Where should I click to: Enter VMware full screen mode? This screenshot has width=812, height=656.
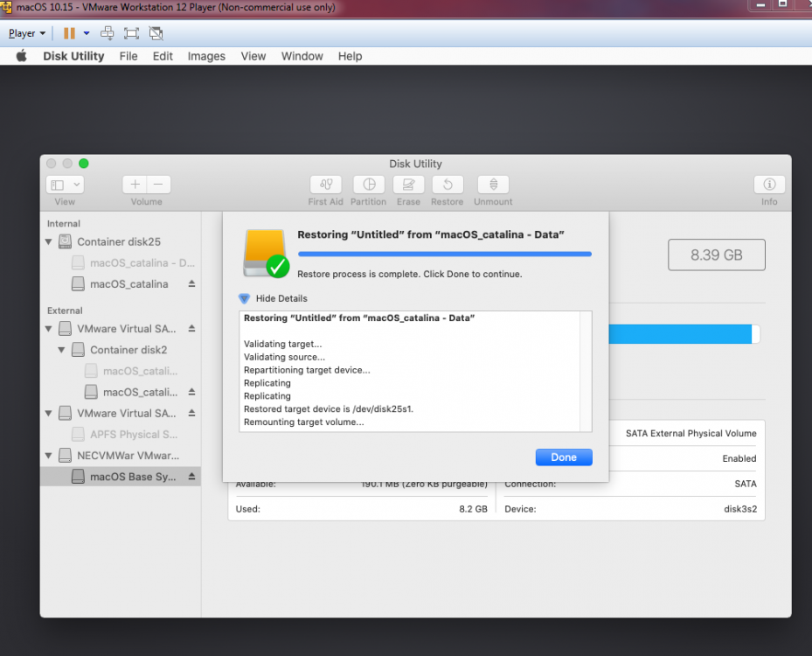(131, 33)
